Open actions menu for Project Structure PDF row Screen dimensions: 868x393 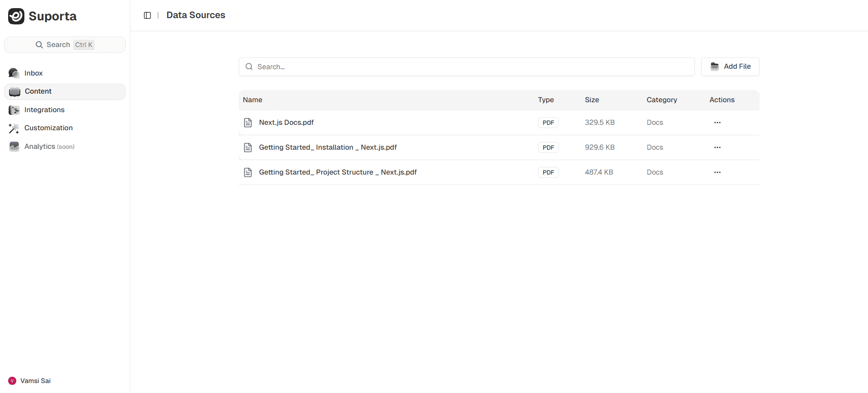[x=717, y=172]
